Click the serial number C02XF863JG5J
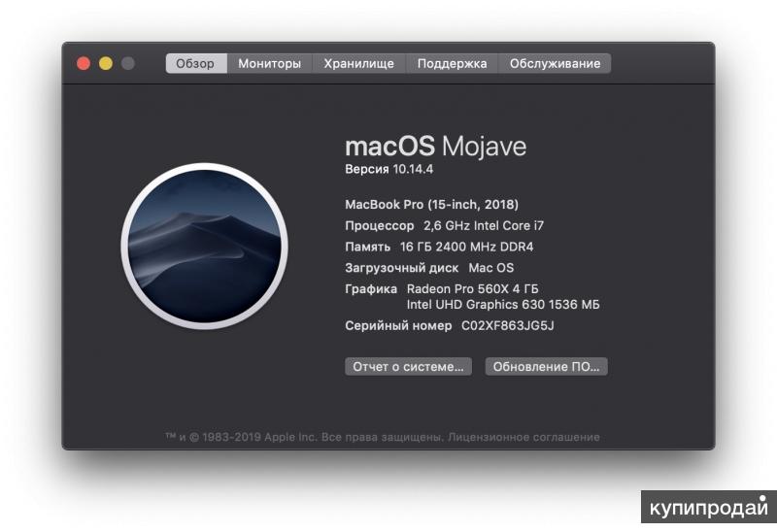Image resolution: width=777 pixels, height=532 pixels. (x=508, y=325)
